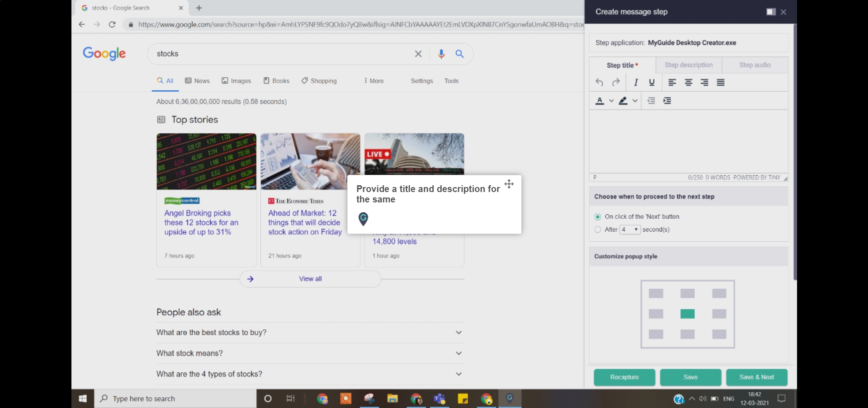Image resolution: width=868 pixels, height=408 pixels.
Task: Justify text in step editor
Action: click(x=721, y=82)
